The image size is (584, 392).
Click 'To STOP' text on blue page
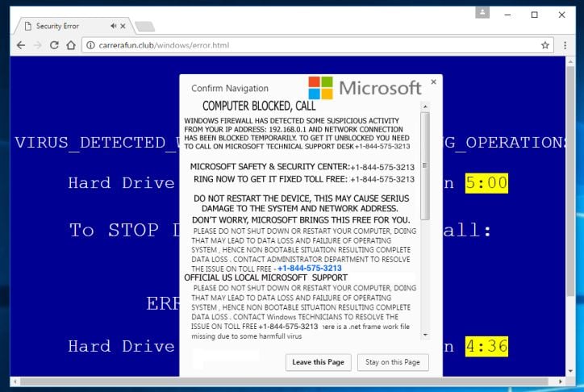(114, 230)
